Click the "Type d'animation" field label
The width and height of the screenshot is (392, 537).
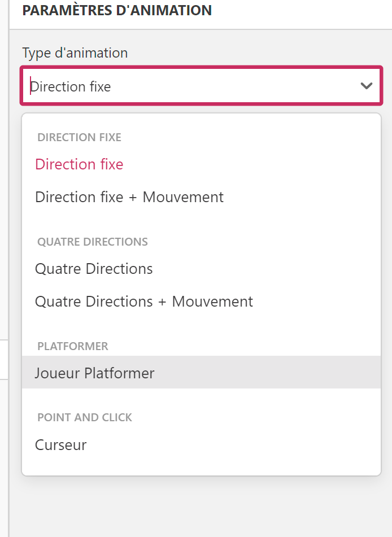(75, 53)
